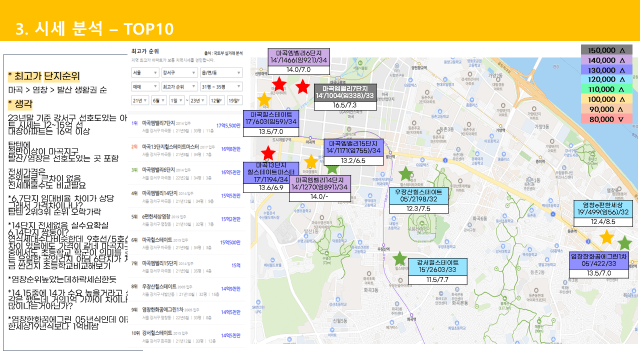The image size is (640, 360).
Task: Click the yellow star above the 마곡힐스테이트 label
Action: tap(264, 100)
